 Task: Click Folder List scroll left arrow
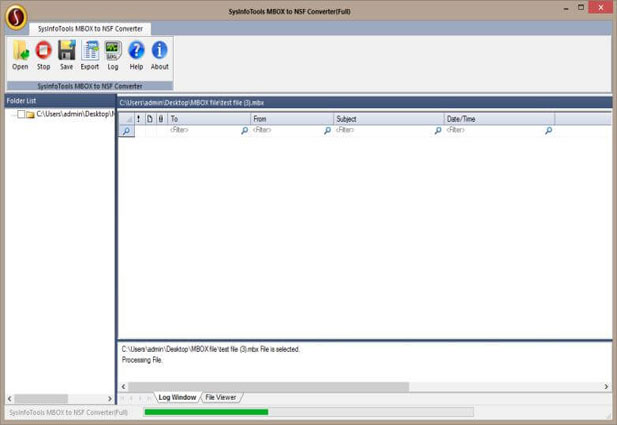[9, 399]
